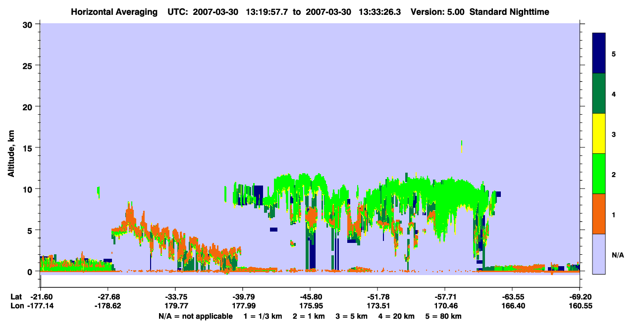Click the colorbar label 1
The height and width of the screenshot is (330, 644).
tap(614, 214)
